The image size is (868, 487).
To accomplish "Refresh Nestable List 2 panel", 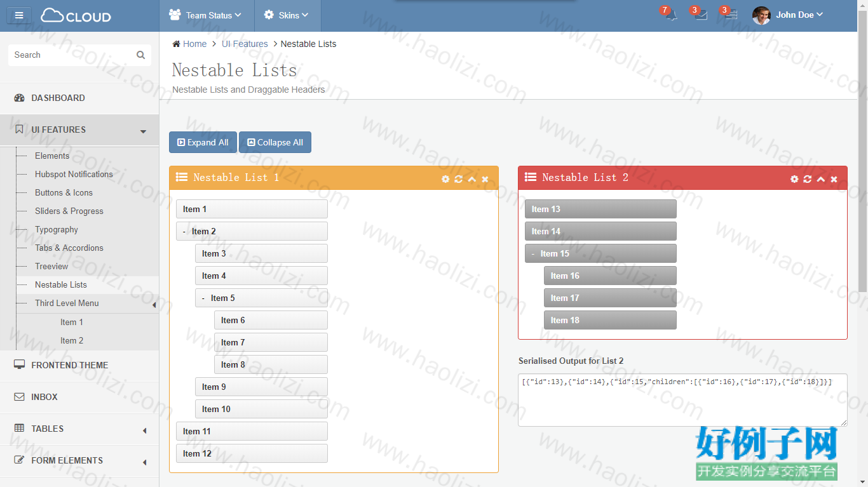I will (808, 179).
